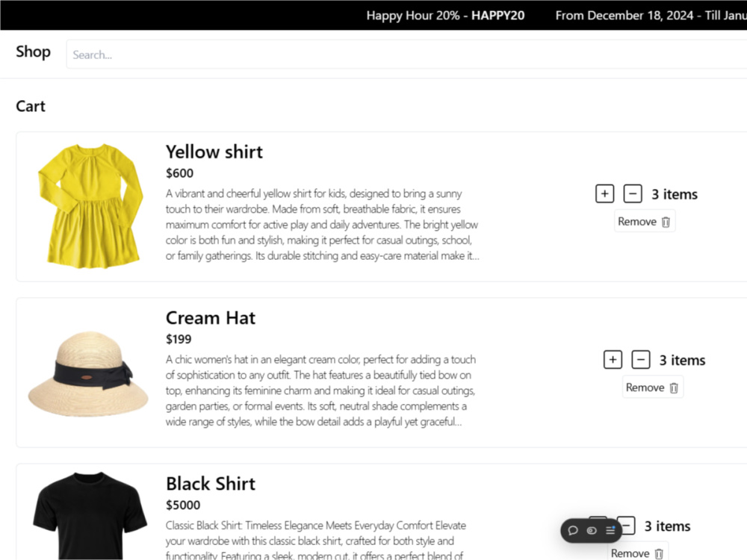View the Yellow shirt product image
747x560 pixels.
click(90, 205)
